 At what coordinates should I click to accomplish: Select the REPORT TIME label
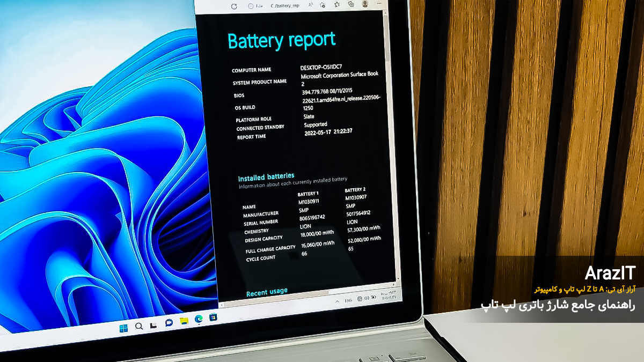click(252, 137)
